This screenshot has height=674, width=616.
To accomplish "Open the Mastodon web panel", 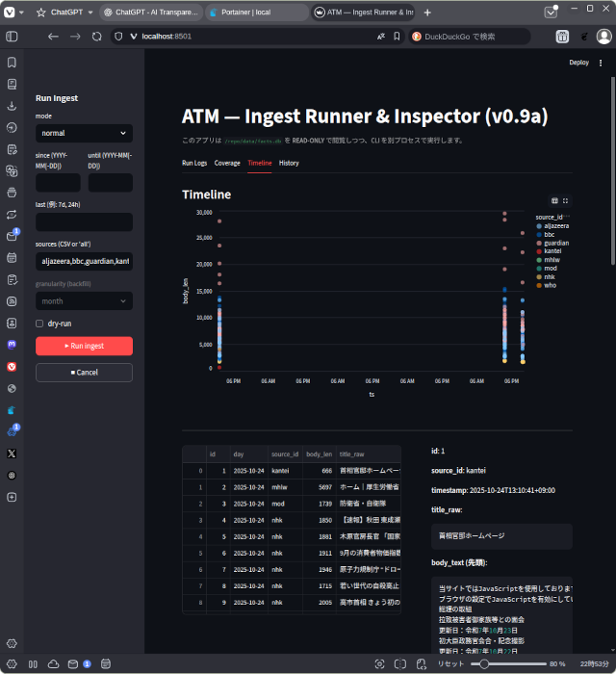I will point(12,344).
